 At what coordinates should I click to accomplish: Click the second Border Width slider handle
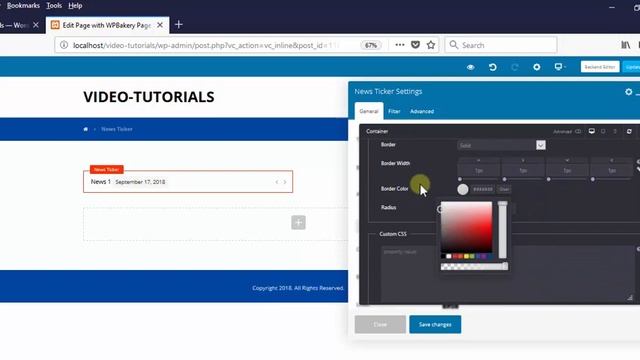(x=504, y=179)
